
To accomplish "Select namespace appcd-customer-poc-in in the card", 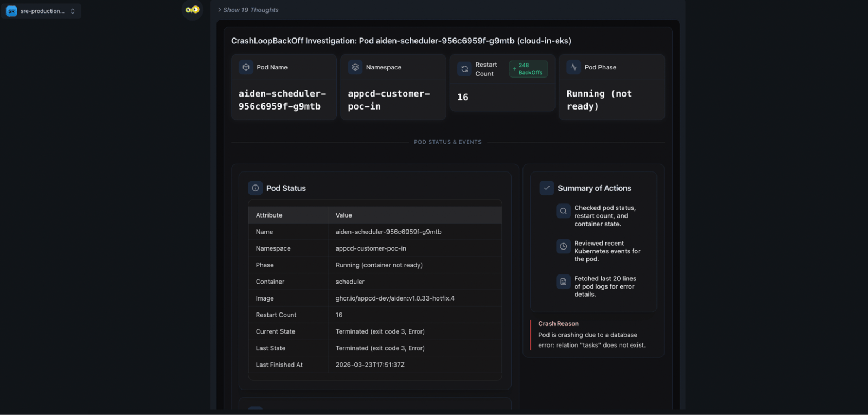I will [389, 100].
